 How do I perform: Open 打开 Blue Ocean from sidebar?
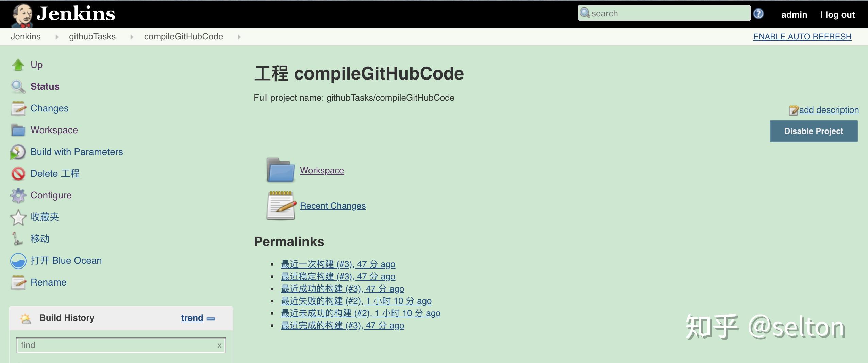tap(66, 261)
